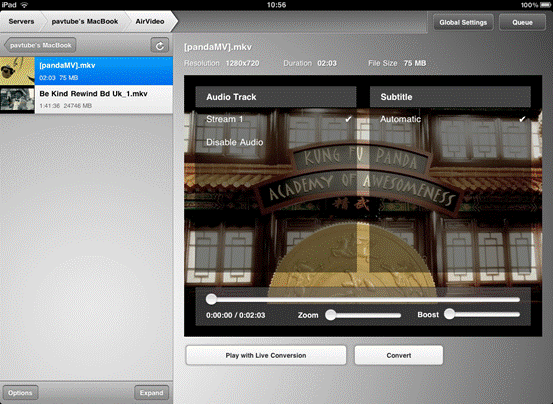Click the Boost slider

point(482,314)
